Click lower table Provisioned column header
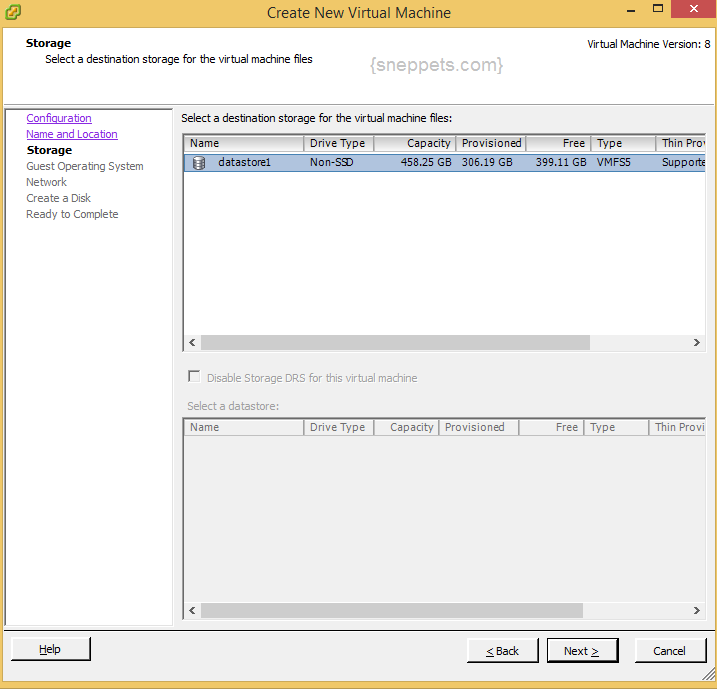 pos(479,427)
